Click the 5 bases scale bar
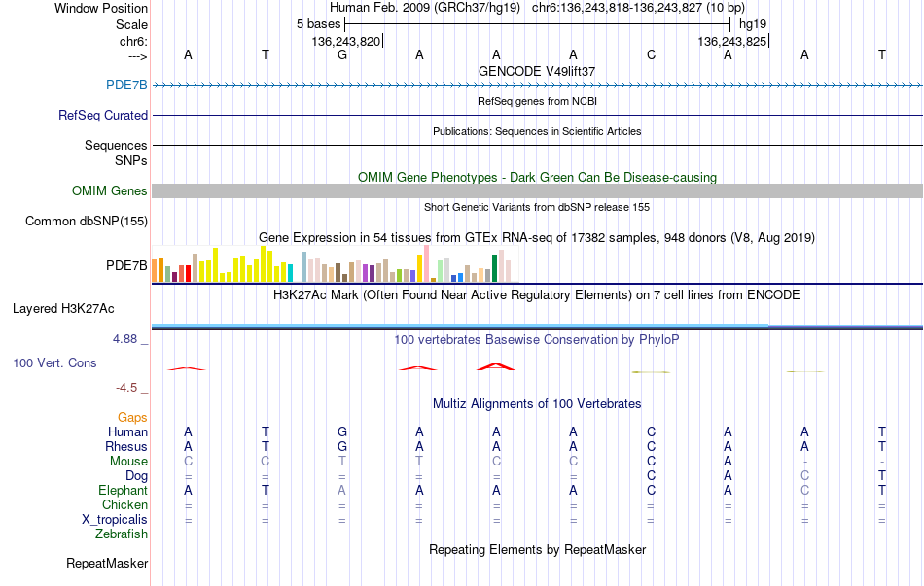 tap(538, 24)
